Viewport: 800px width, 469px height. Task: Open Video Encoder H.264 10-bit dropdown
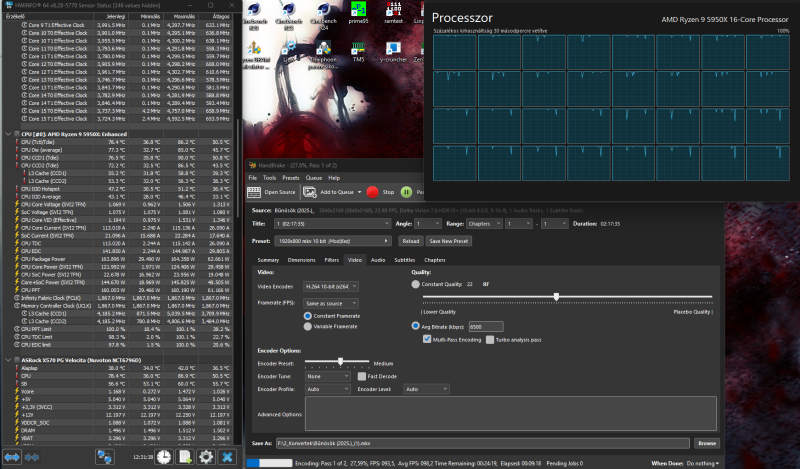[331, 287]
